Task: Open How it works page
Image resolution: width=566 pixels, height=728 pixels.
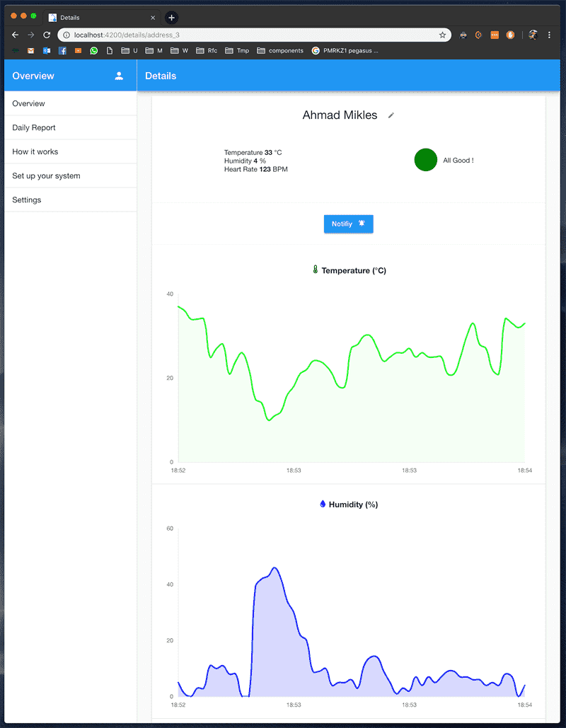Action: 71,152
